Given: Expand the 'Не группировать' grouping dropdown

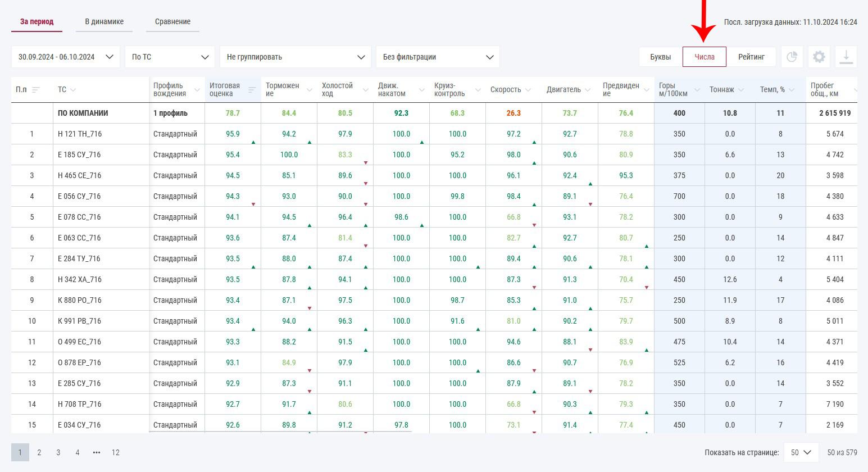Looking at the screenshot, I should tap(295, 57).
